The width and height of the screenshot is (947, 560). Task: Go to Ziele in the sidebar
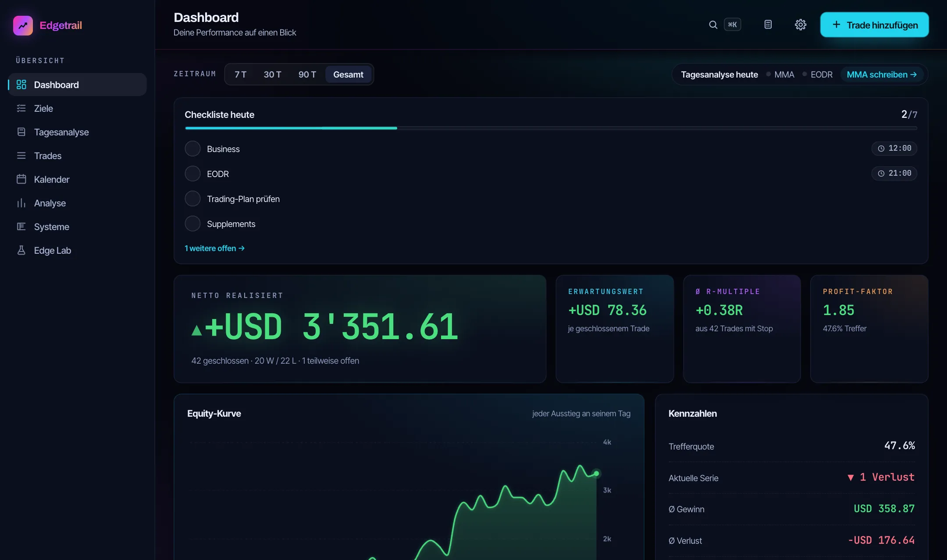point(77,108)
